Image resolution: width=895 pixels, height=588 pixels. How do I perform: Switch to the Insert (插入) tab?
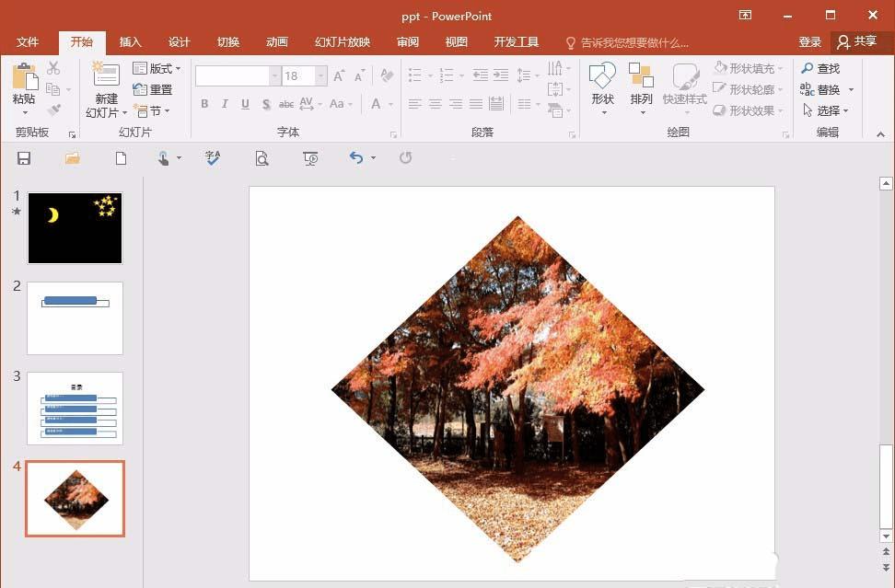(130, 42)
